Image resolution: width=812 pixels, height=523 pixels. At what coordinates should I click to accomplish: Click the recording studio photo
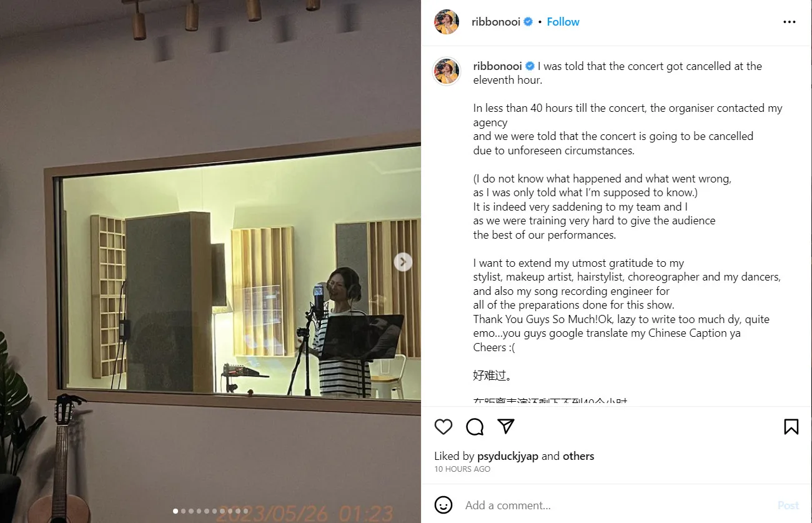pyautogui.click(x=210, y=261)
